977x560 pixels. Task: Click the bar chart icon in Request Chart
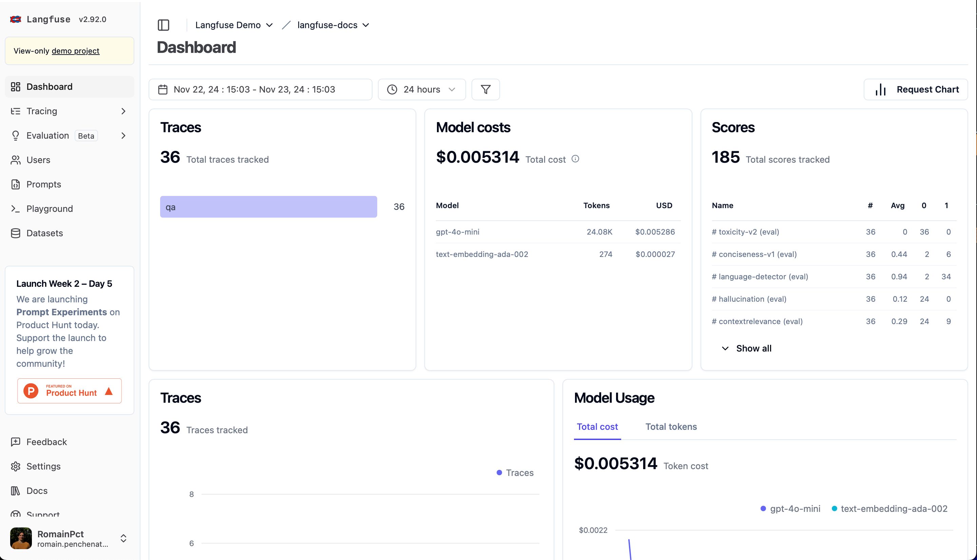881,89
